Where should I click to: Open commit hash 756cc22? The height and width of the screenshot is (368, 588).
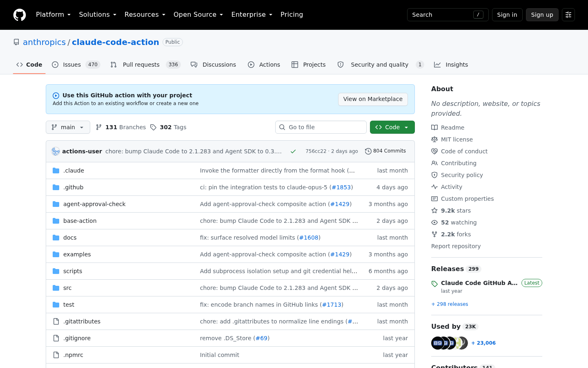[316, 151]
